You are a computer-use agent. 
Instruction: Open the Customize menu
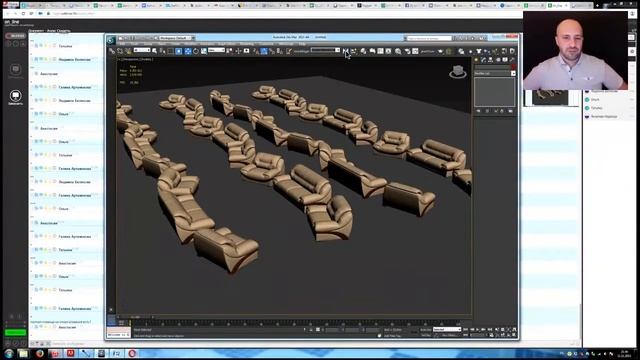tap(267, 44)
